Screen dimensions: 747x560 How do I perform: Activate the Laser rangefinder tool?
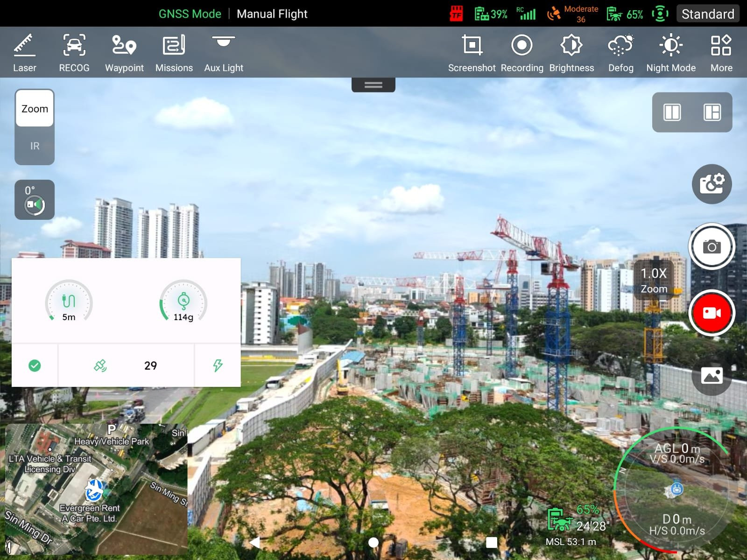point(24,53)
